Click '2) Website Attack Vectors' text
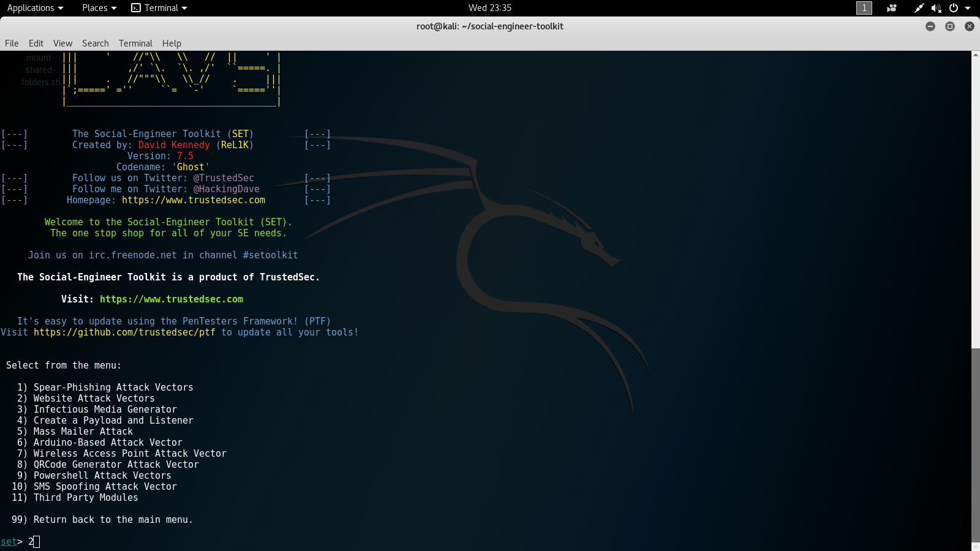Image resolution: width=980 pixels, height=551 pixels. (86, 399)
